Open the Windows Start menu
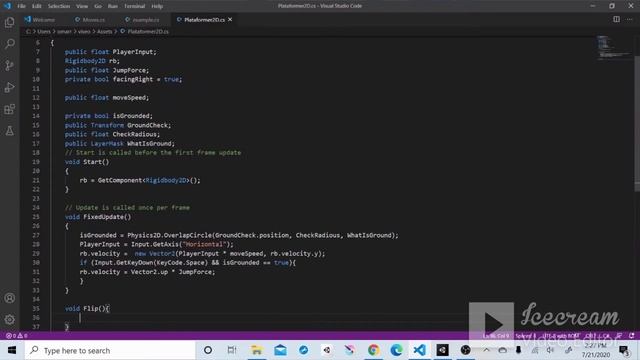The width and height of the screenshot is (640, 360). pyautogui.click(x=12, y=350)
